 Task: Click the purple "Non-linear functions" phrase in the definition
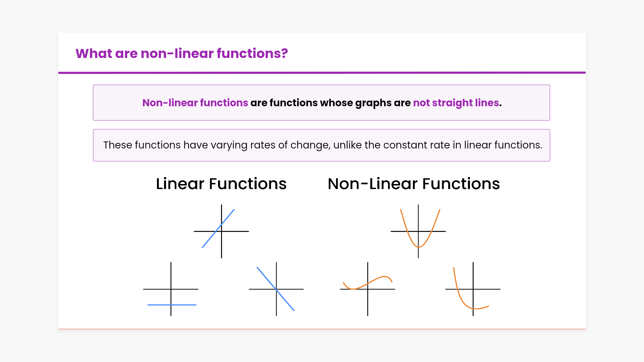pyautogui.click(x=195, y=103)
